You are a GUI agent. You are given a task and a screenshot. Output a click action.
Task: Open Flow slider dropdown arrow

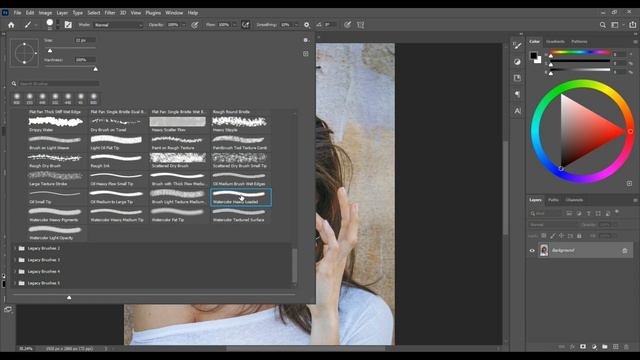[x=234, y=25]
